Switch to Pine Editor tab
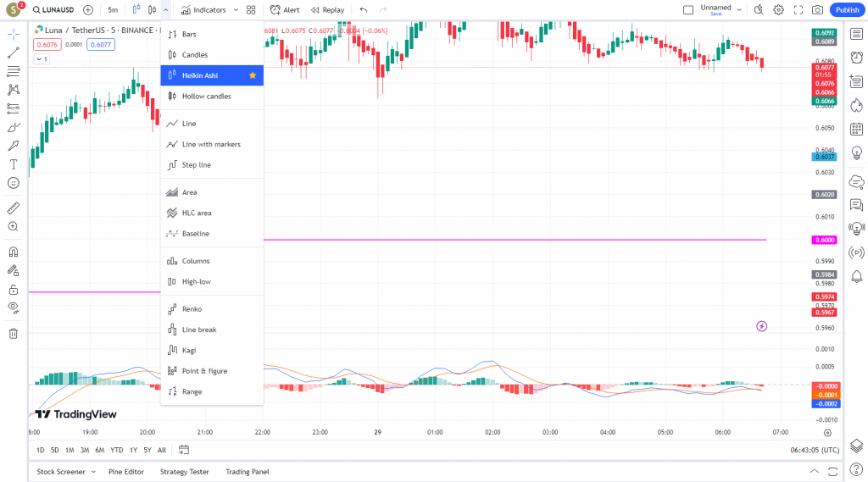Image resolution: width=868 pixels, height=482 pixels. click(126, 472)
